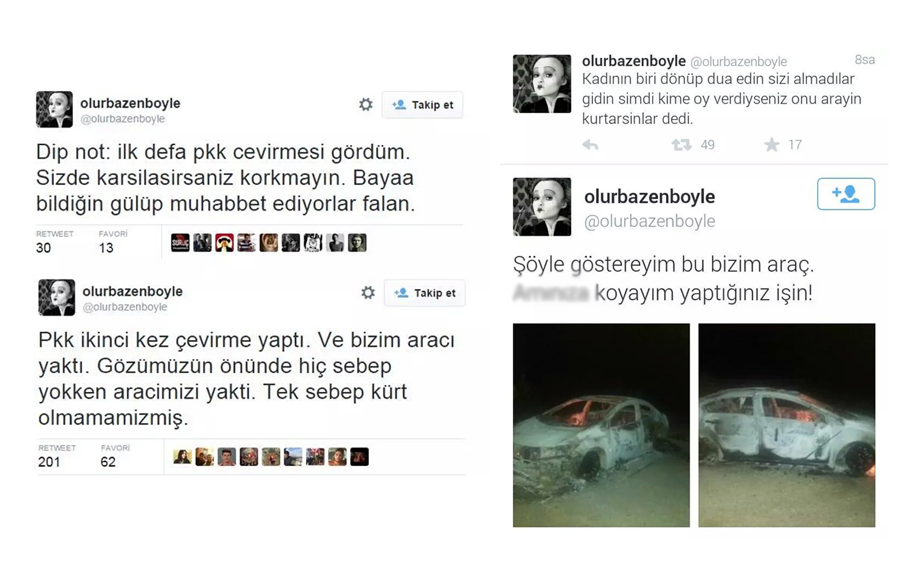
Task: Open gear settings on the 'Dip not' tweet
Action: 366,104
